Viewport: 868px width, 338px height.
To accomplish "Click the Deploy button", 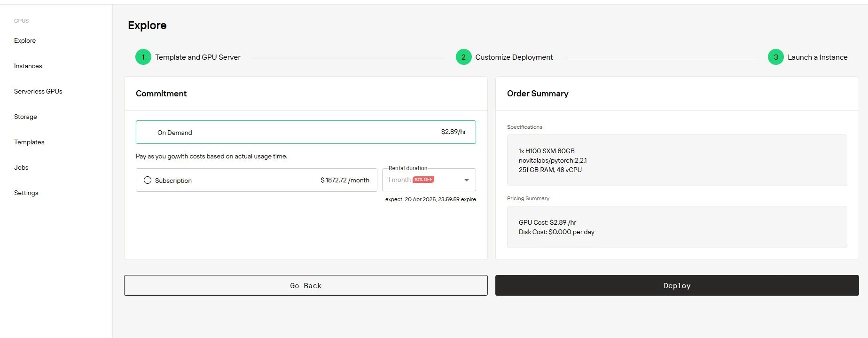I will pos(677,285).
